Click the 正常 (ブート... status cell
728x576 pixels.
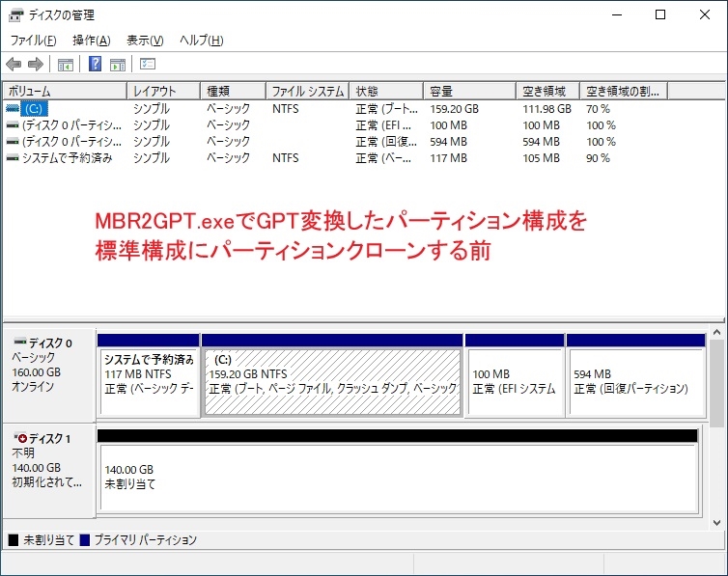pyautogui.click(x=387, y=109)
